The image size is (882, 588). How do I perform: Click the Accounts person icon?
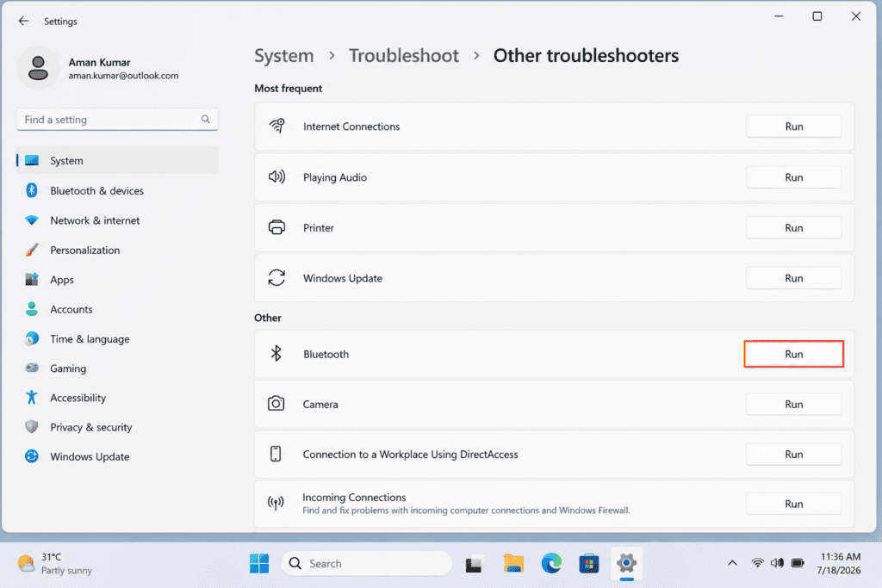(x=32, y=309)
